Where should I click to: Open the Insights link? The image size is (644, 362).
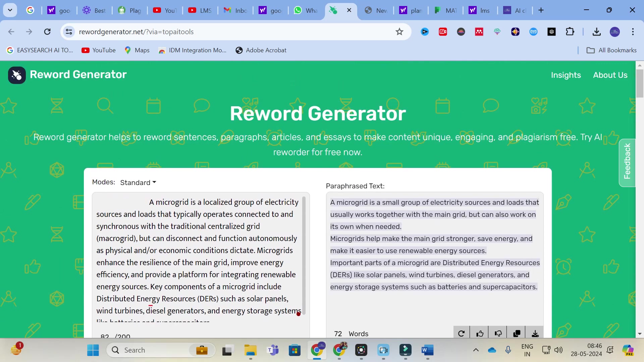[x=566, y=75]
